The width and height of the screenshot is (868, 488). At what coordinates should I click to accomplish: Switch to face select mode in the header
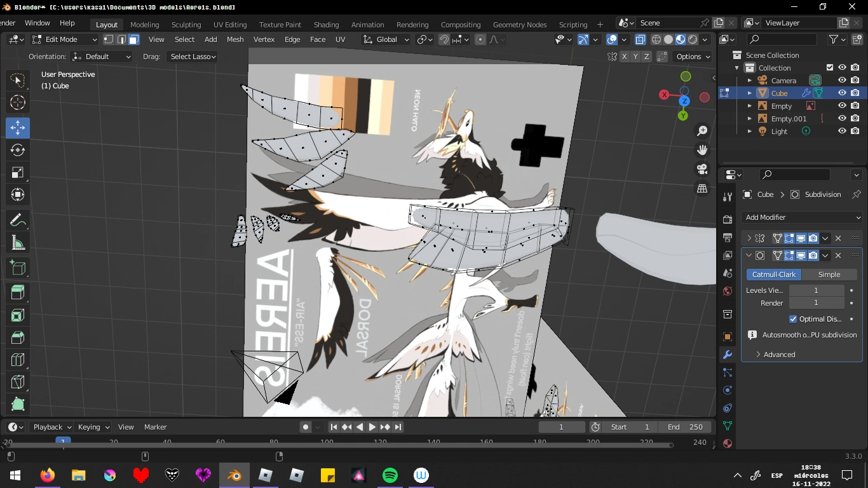point(133,39)
